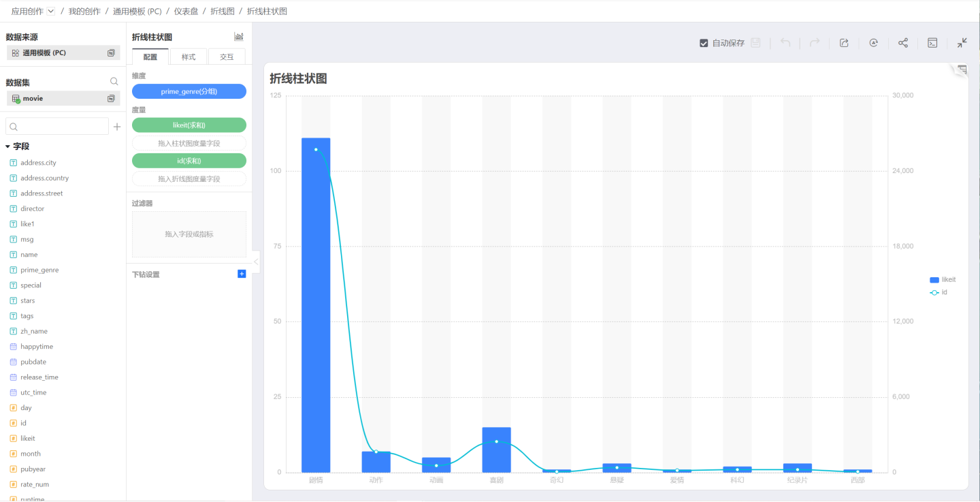Click the refresh data icon

tap(874, 43)
